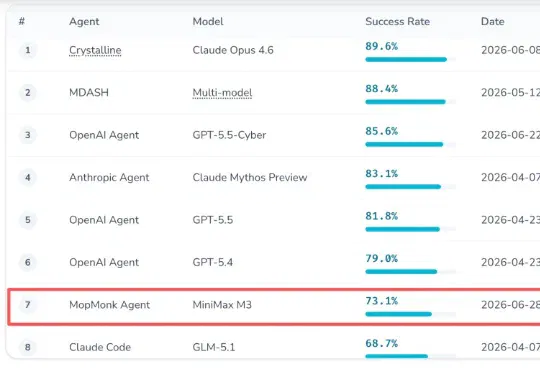540x372 pixels.
Task: Click the 79.0% success rate value
Action: (x=382, y=258)
